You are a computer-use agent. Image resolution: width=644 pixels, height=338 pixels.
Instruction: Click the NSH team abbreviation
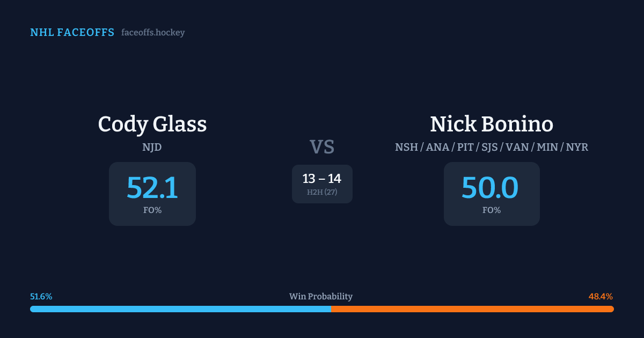(406, 147)
